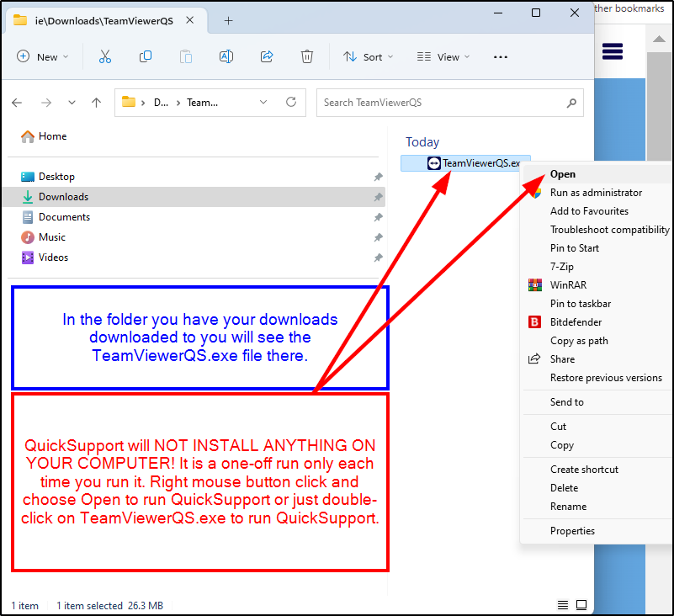Go up one folder level arrow

click(96, 103)
